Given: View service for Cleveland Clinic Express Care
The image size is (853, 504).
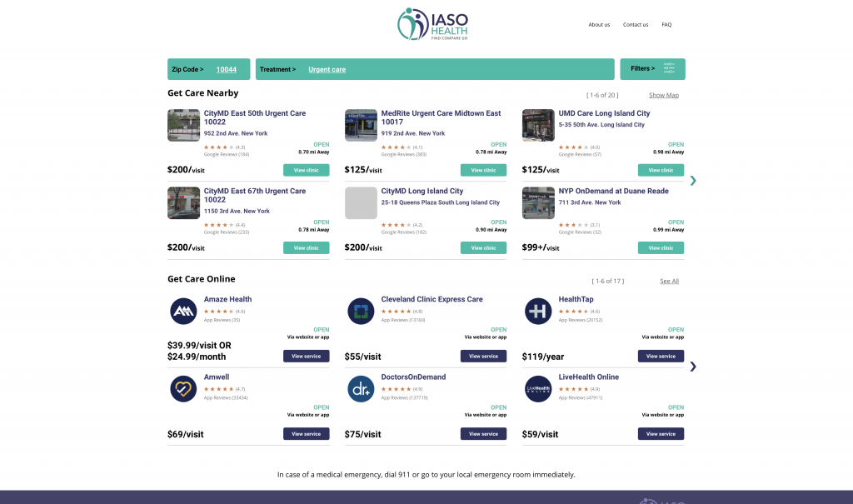Looking at the screenshot, I should pyautogui.click(x=484, y=356).
